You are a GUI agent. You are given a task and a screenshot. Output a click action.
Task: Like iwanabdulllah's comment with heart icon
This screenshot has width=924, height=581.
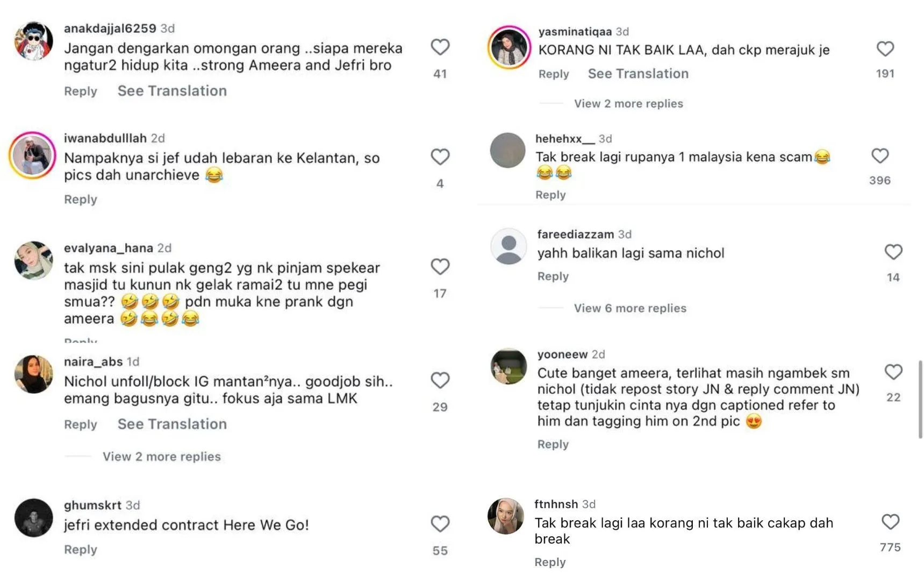click(440, 157)
